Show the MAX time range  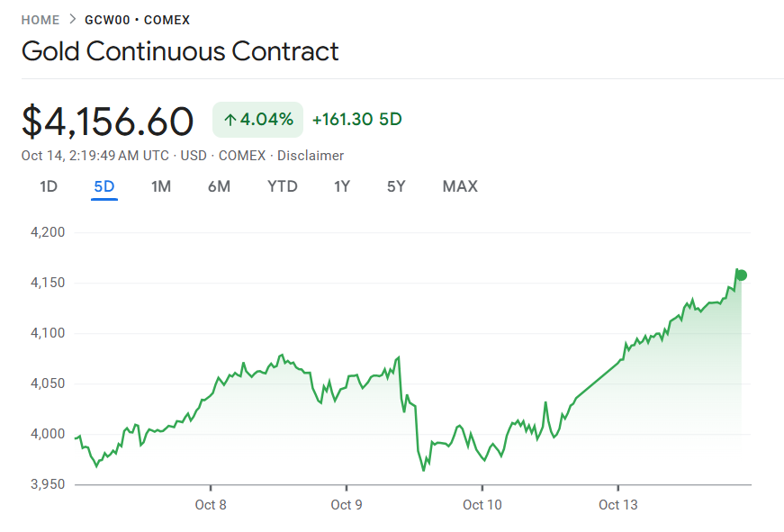coord(460,186)
